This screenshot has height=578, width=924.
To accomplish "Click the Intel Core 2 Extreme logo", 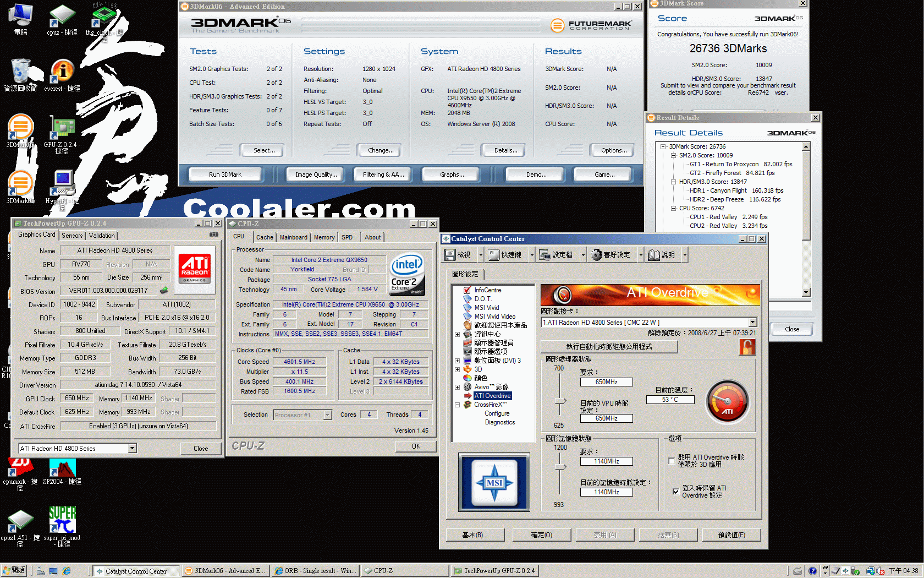I will [407, 274].
